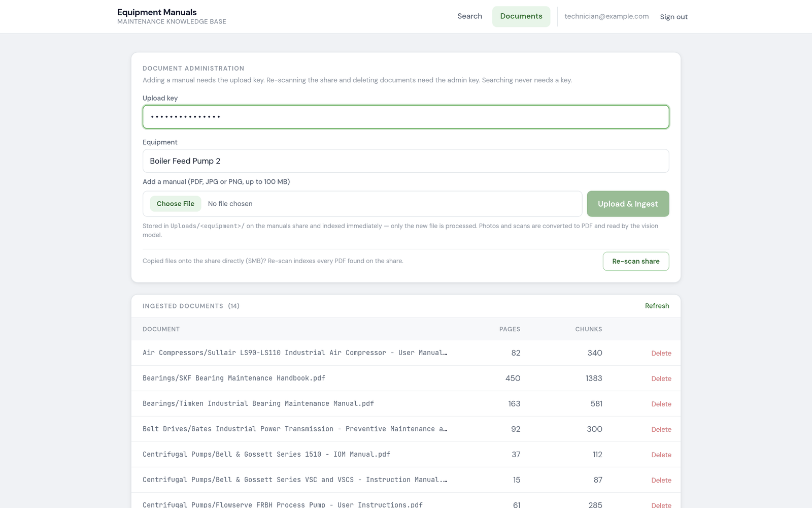Viewport: 812px width, 508px height.
Task: Delete the Bell & Gossett Series VSC manual
Action: (x=661, y=480)
